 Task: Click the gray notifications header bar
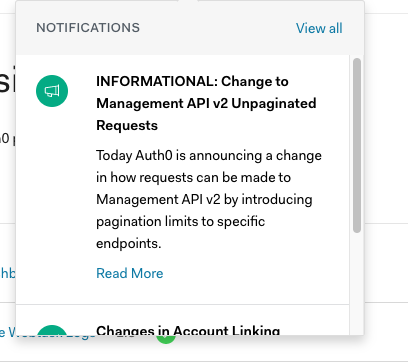[190, 28]
